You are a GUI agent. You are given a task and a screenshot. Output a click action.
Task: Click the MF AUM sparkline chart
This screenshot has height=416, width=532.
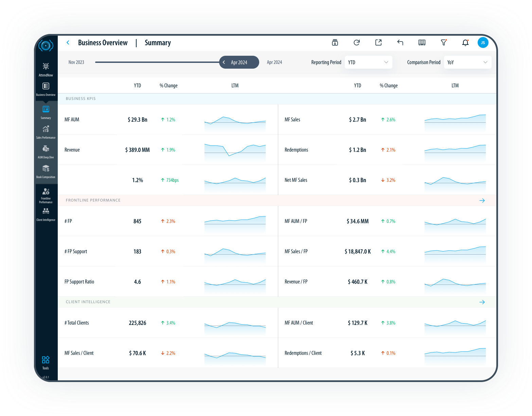(x=235, y=123)
